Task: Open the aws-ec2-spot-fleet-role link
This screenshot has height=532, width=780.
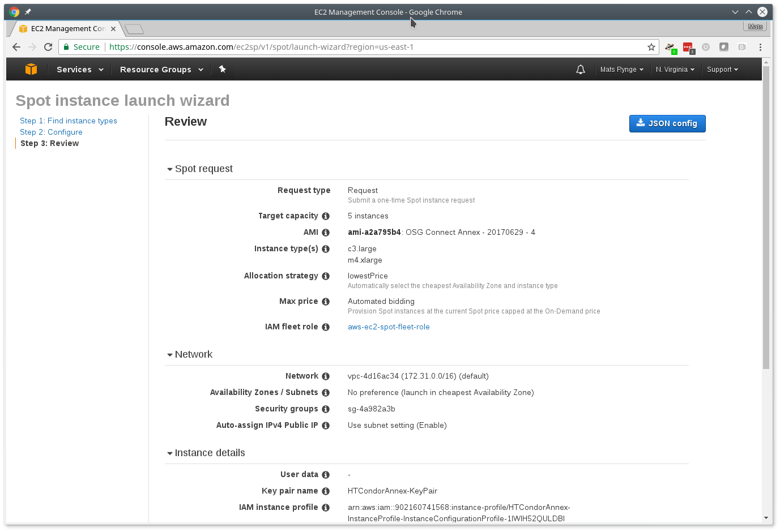Action: (389, 327)
